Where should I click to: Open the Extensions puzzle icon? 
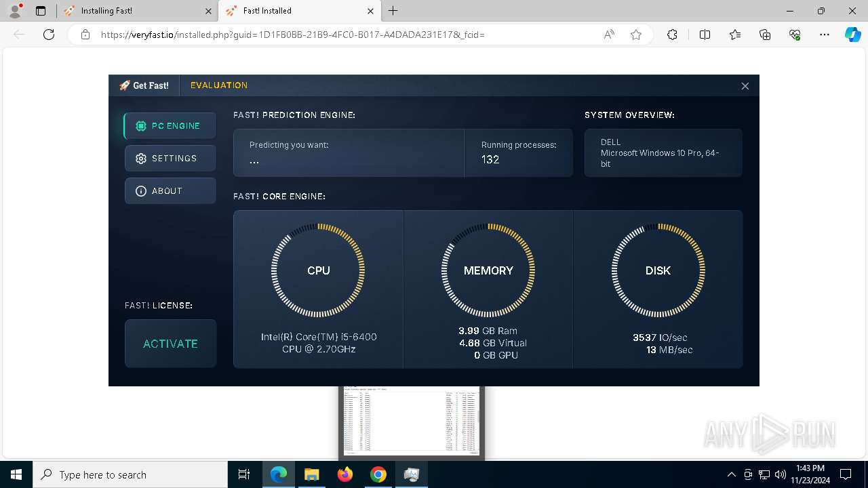point(672,35)
